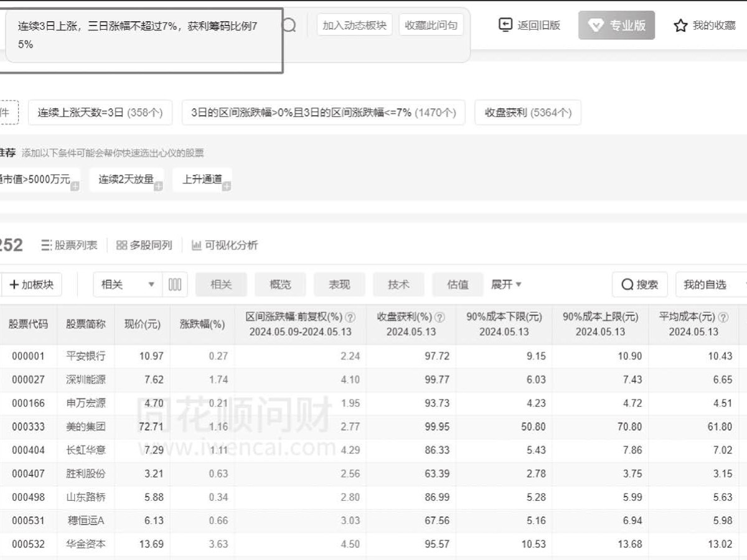Open stock 深圳能源

pyautogui.click(x=86, y=380)
